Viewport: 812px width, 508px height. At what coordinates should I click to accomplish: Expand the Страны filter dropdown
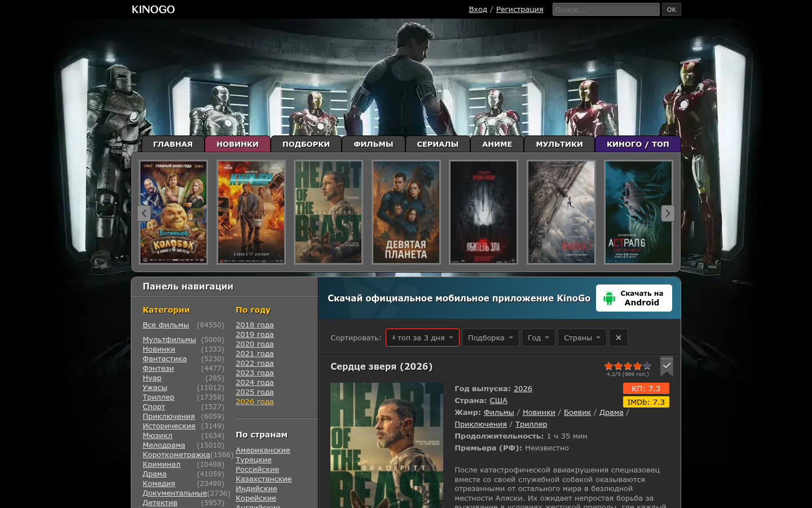pyautogui.click(x=582, y=338)
